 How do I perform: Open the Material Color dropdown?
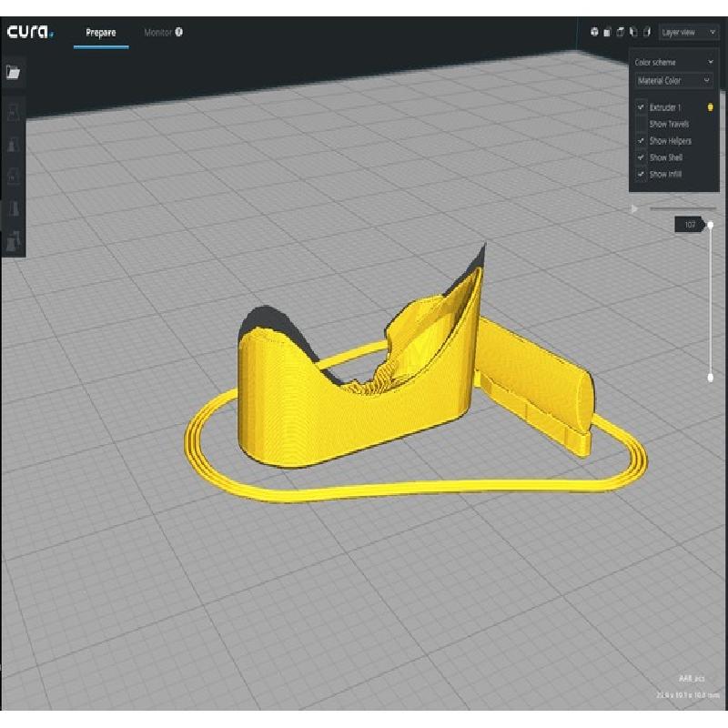coord(674,81)
